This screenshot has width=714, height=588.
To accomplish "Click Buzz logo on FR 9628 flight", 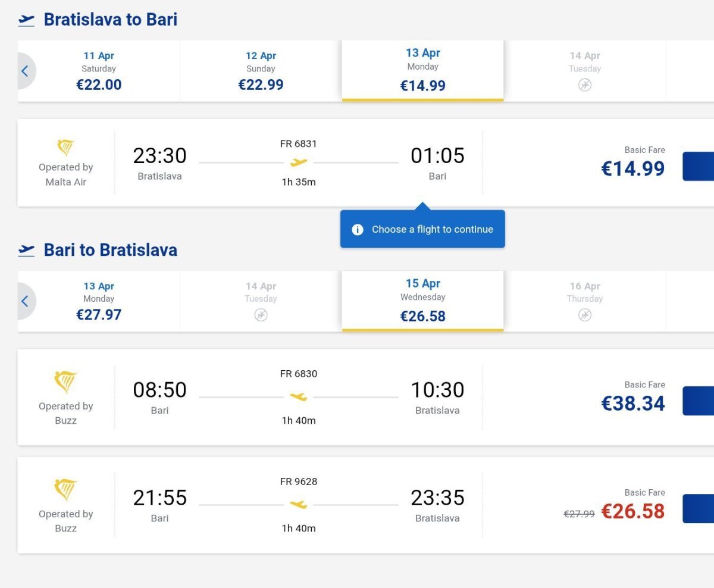I will 65,490.
